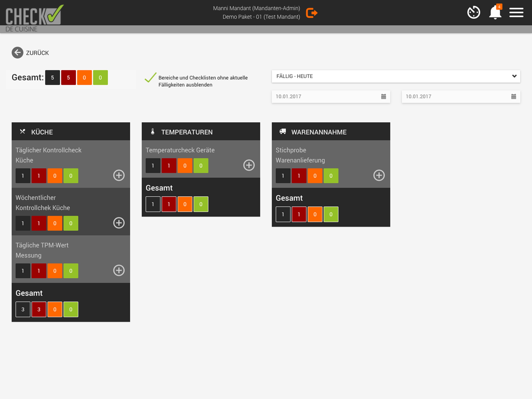Expand Täglicher Kontrollcheck Küche with plus icon
This screenshot has height=399, width=532.
[x=119, y=175]
